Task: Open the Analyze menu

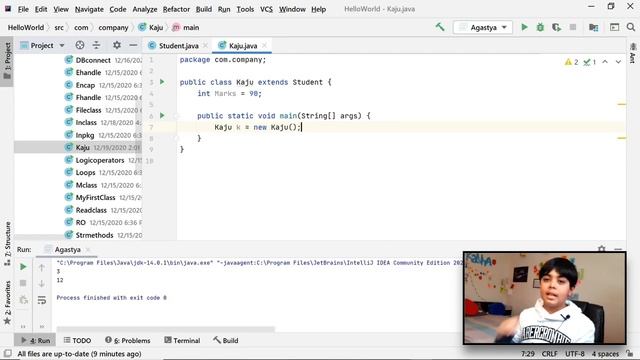Action: coord(144,9)
